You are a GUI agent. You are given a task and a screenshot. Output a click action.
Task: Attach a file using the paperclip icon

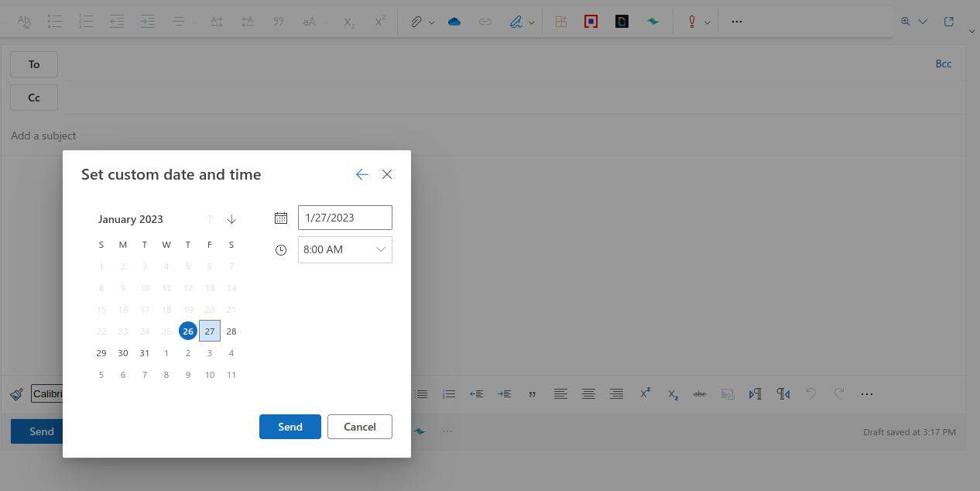click(416, 21)
